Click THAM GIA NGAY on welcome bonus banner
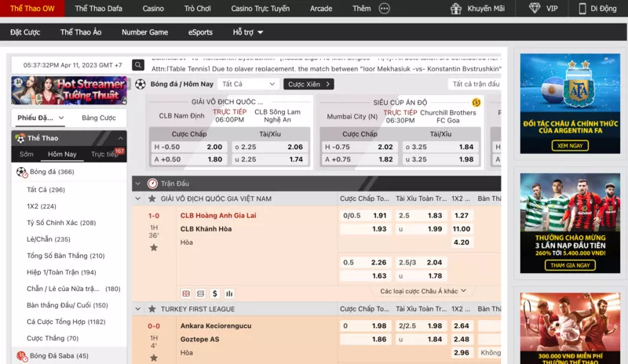 tap(570, 265)
